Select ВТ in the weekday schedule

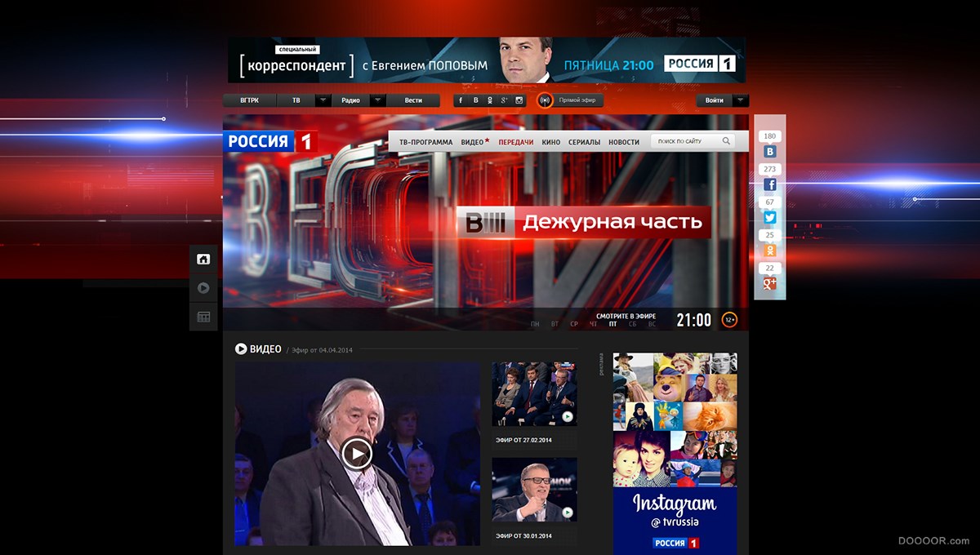click(555, 324)
